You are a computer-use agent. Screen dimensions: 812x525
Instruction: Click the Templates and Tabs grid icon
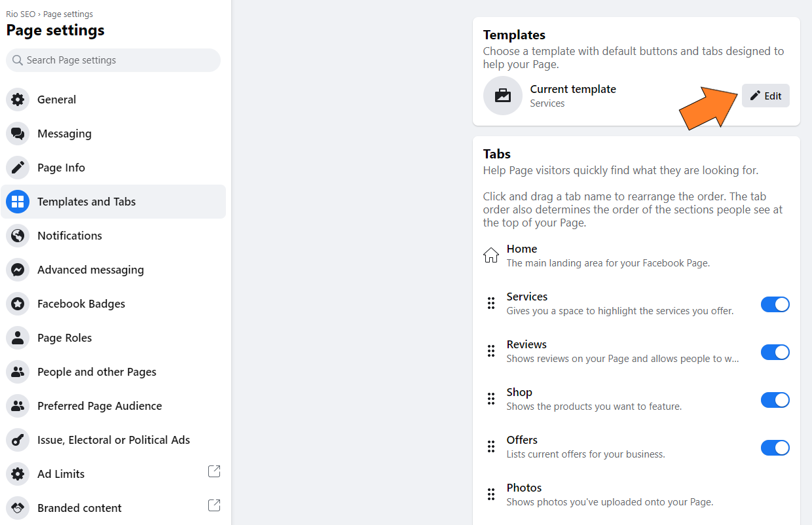tap(17, 201)
